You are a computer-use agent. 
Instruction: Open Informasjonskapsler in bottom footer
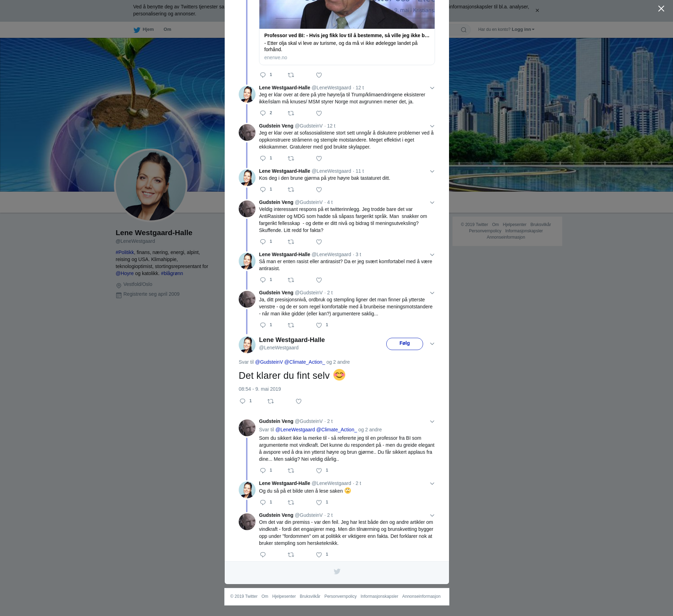(x=379, y=596)
